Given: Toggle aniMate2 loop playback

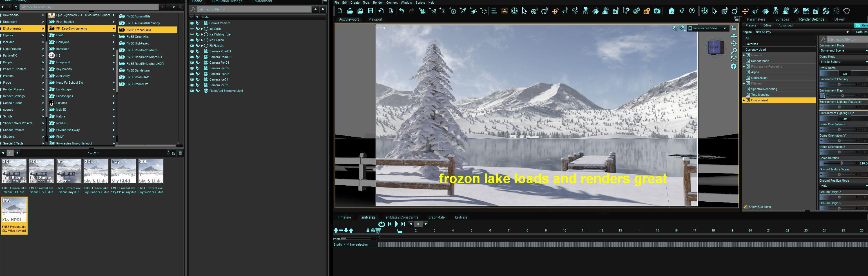Looking at the screenshot, I should pos(381,224).
